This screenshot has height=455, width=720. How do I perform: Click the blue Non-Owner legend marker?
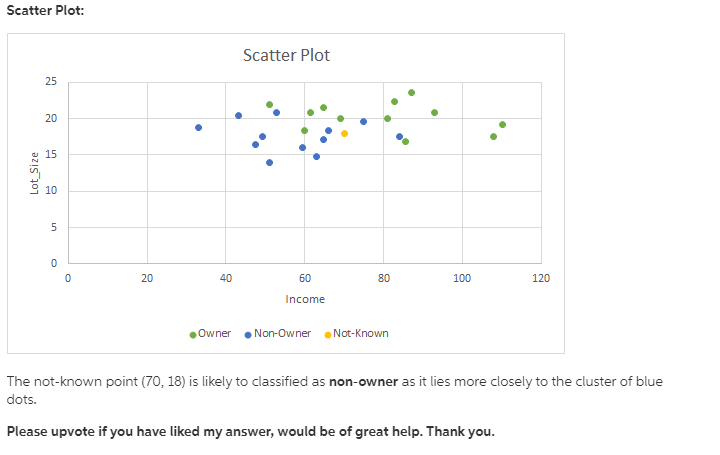(x=247, y=334)
